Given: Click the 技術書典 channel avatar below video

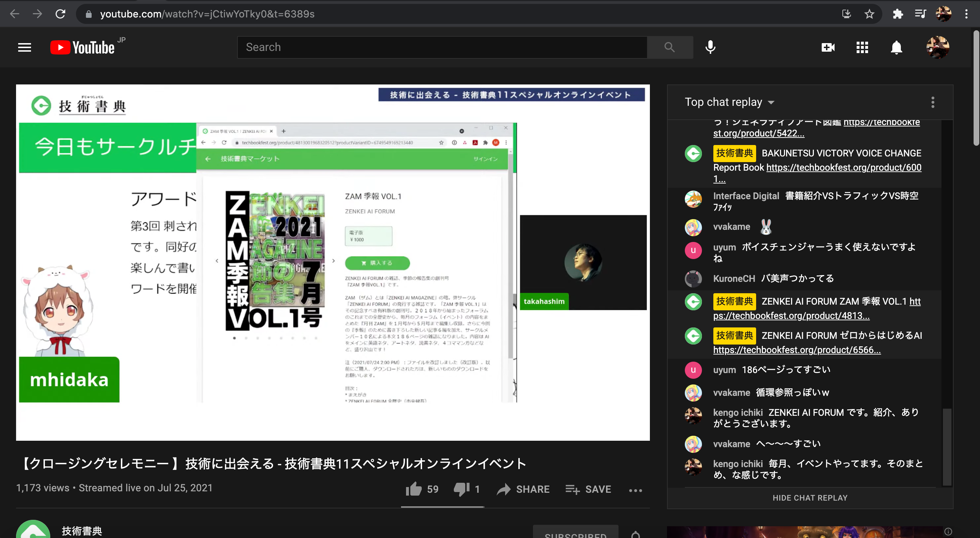Looking at the screenshot, I should (33, 529).
